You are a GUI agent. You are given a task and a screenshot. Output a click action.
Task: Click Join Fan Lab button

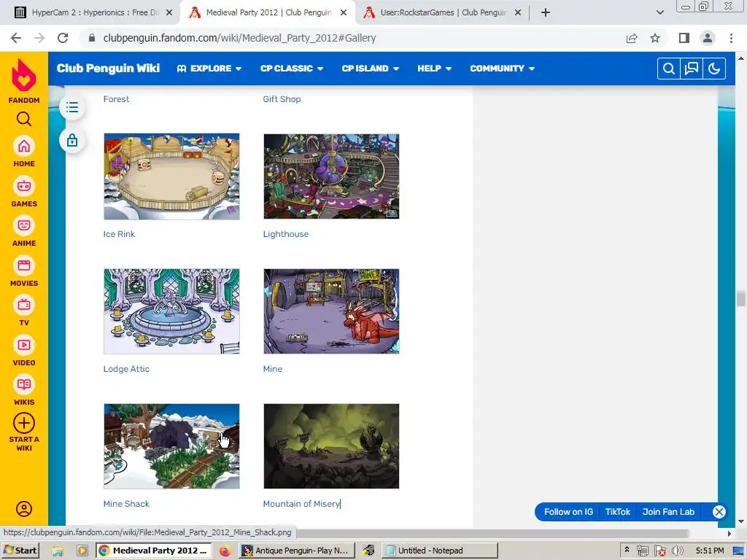click(668, 512)
